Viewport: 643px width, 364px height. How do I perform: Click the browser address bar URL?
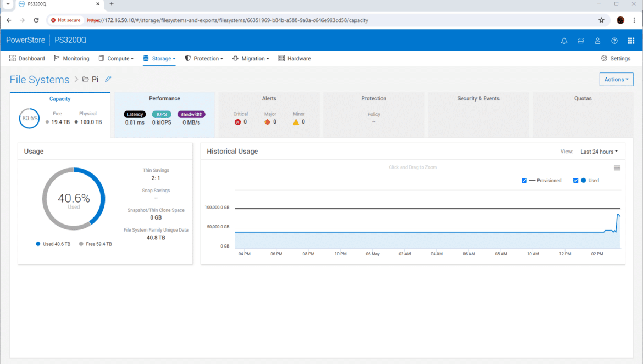(x=228, y=20)
